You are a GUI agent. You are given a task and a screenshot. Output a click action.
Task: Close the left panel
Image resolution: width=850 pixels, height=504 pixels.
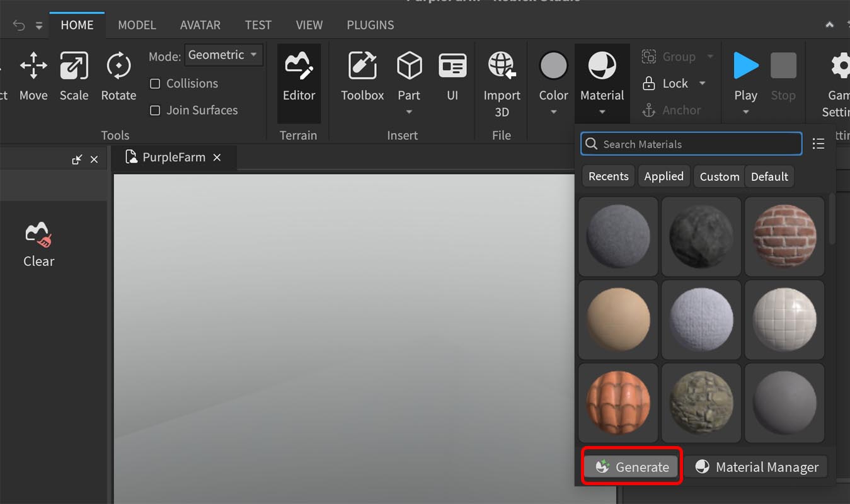94,159
